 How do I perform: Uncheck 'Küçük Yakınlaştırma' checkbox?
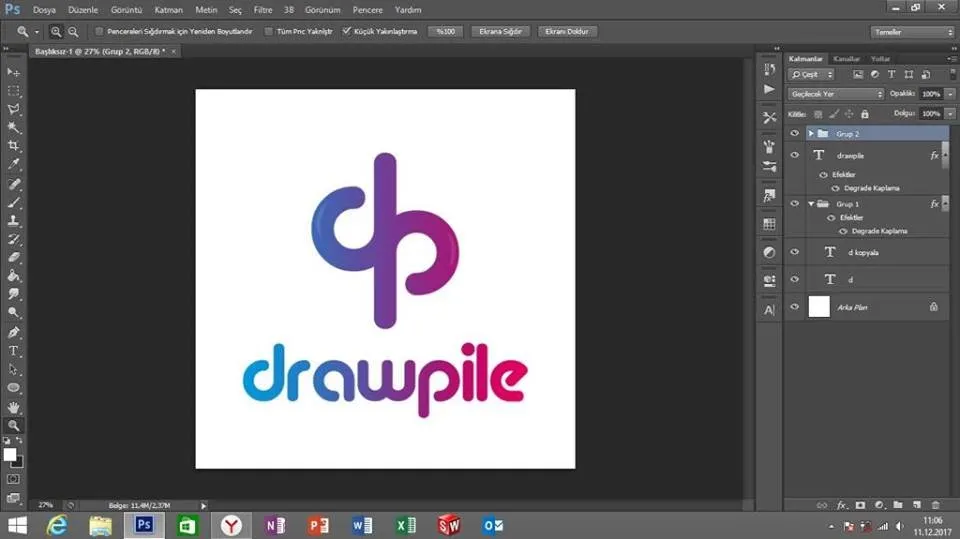347,31
